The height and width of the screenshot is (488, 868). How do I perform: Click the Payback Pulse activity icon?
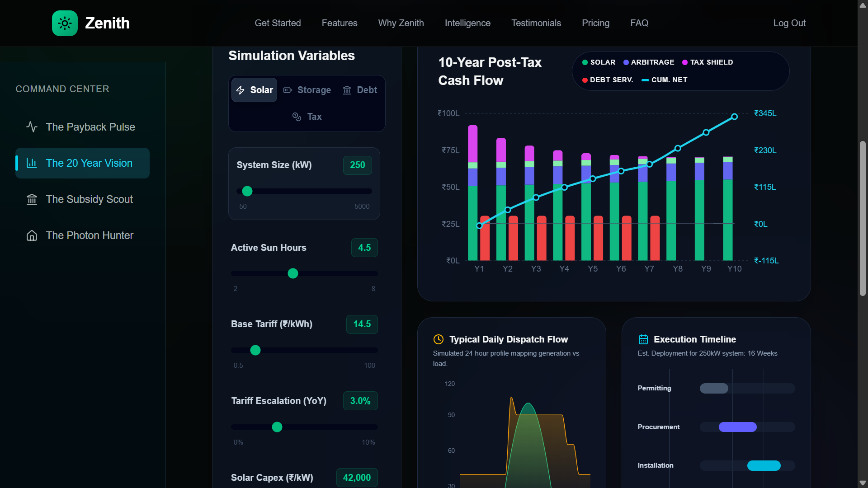(x=32, y=127)
